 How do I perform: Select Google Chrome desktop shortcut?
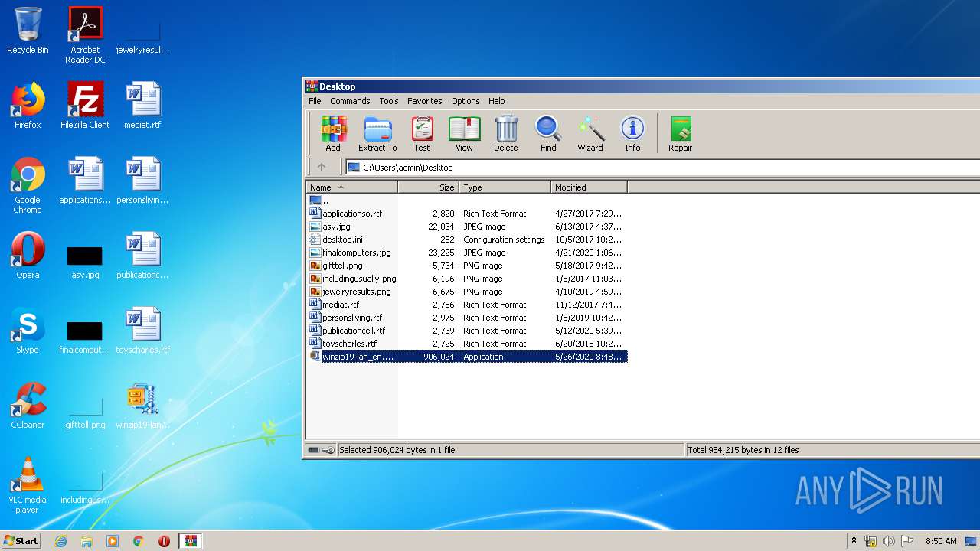pyautogui.click(x=28, y=185)
